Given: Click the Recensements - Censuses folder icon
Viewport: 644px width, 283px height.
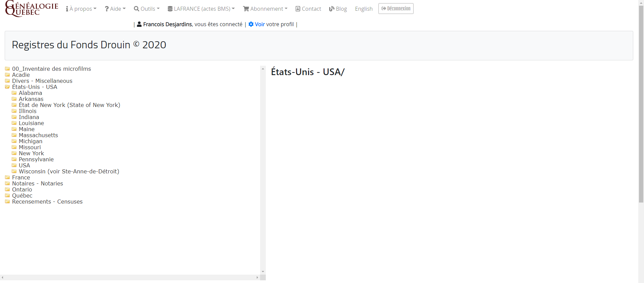Looking at the screenshot, I should click(x=7, y=202).
